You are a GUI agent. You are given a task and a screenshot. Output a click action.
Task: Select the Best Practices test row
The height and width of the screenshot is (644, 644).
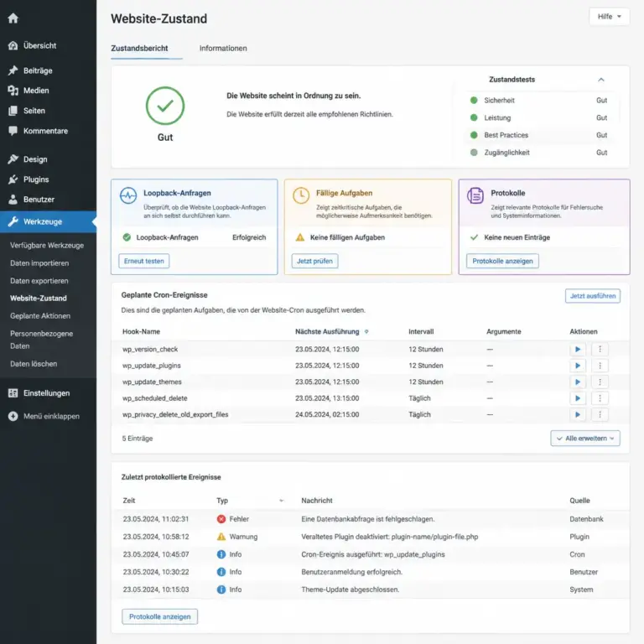click(x=539, y=135)
